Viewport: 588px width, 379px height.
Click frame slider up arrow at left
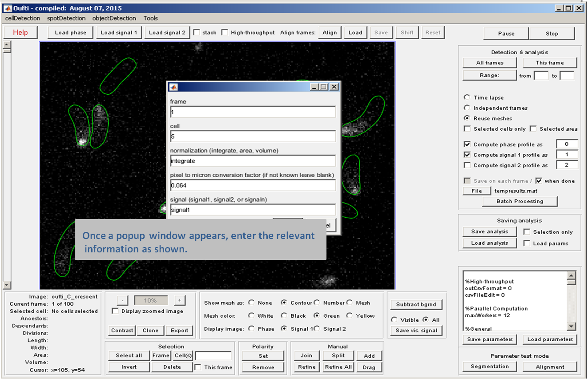[7, 45]
